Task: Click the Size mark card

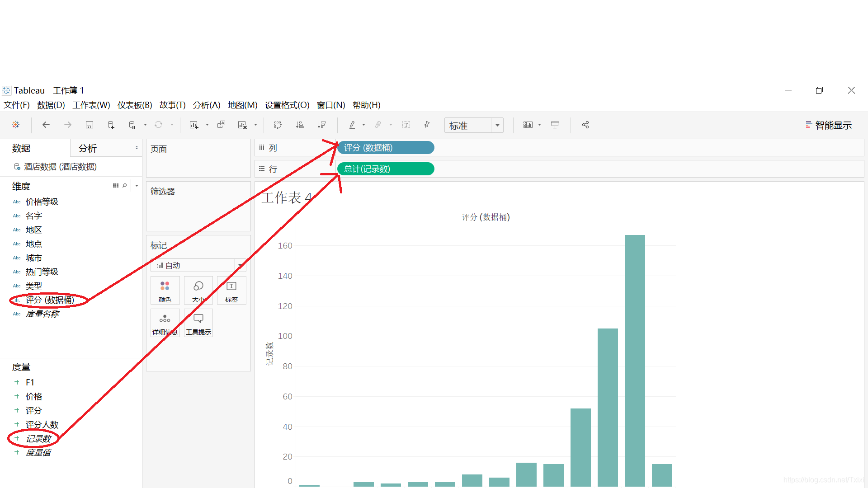Action: pyautogui.click(x=198, y=291)
